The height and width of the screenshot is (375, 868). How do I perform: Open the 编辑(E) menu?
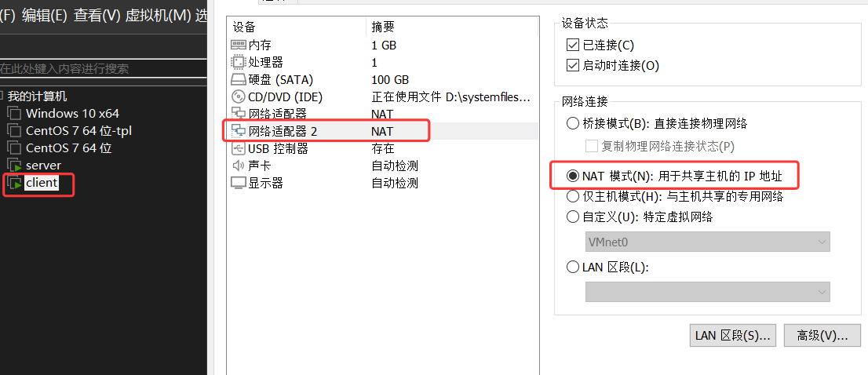[x=44, y=16]
